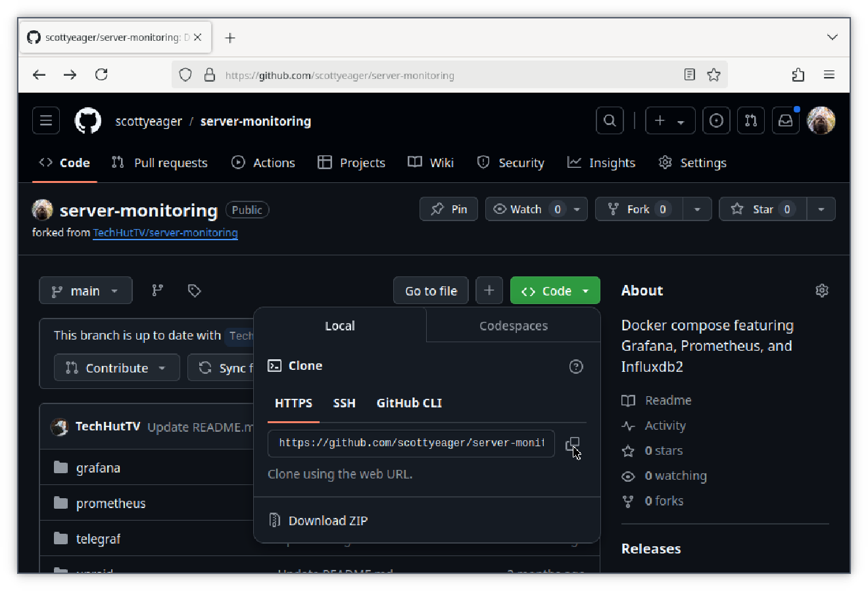
Task: Expand the main branch dropdown
Action: [x=85, y=290]
